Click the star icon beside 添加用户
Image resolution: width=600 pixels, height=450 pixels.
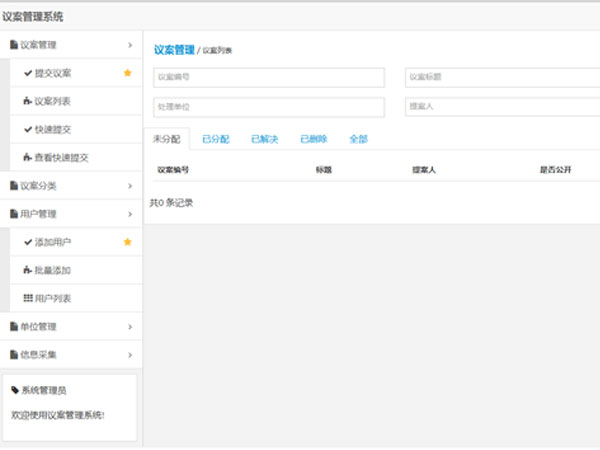point(127,242)
